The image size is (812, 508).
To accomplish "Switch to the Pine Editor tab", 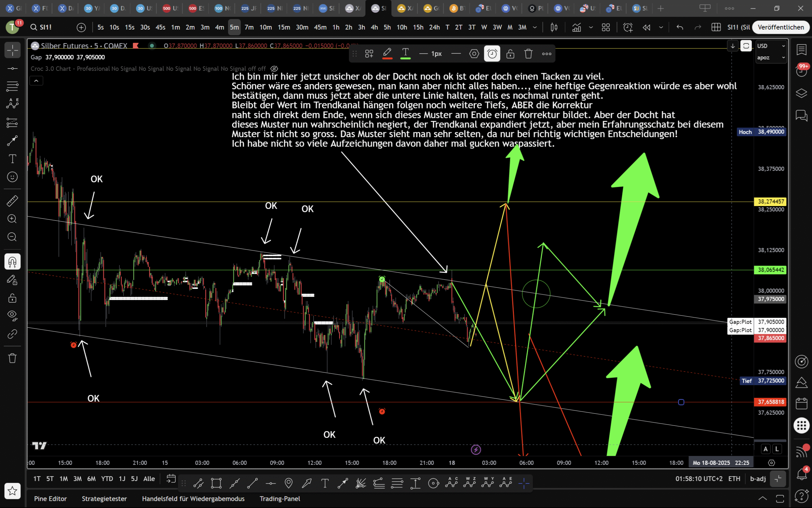I will [x=50, y=499].
